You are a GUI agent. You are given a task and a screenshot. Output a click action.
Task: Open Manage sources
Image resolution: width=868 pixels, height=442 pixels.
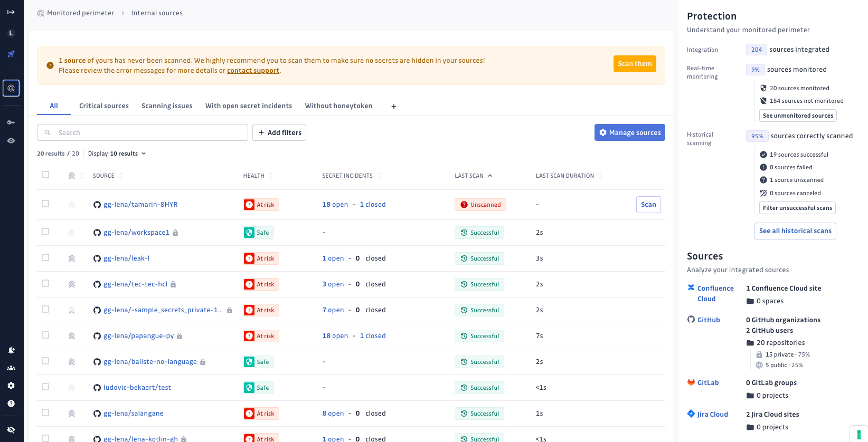(630, 132)
